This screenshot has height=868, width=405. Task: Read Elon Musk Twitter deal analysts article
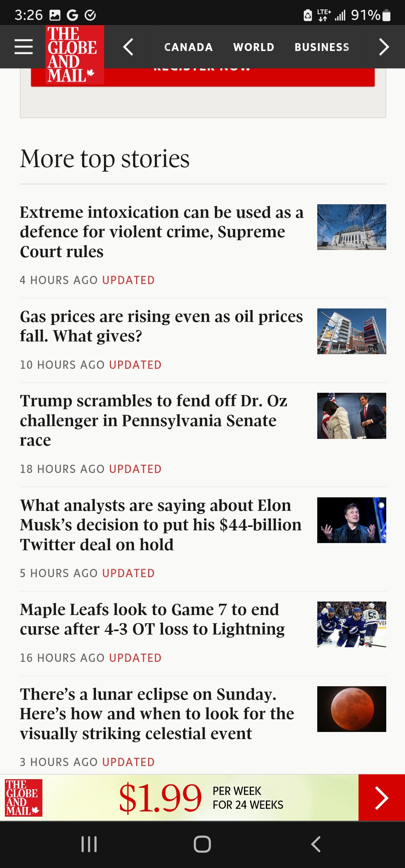pos(160,525)
